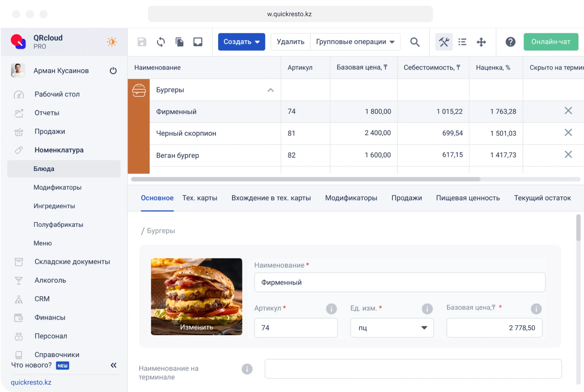Screen dimensions: 584x392
Task: Click the theme sun icon in sidebar header
Action: pyautogui.click(x=112, y=42)
